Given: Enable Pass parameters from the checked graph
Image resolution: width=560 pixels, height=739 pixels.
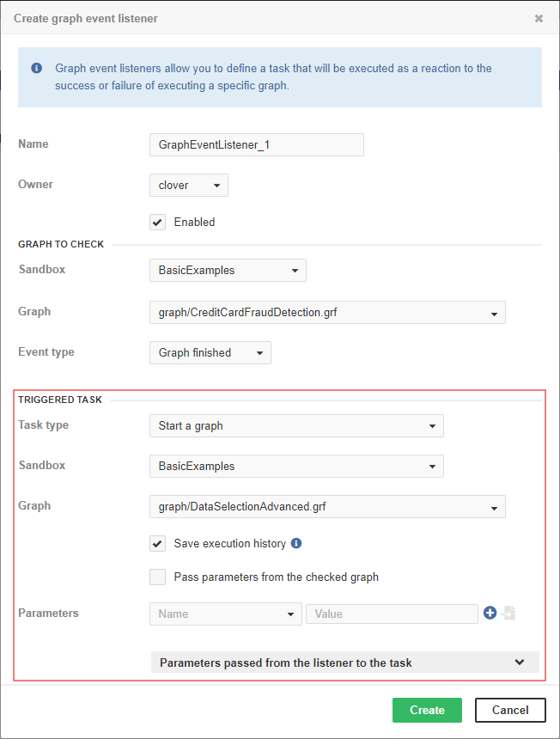Looking at the screenshot, I should (x=157, y=577).
